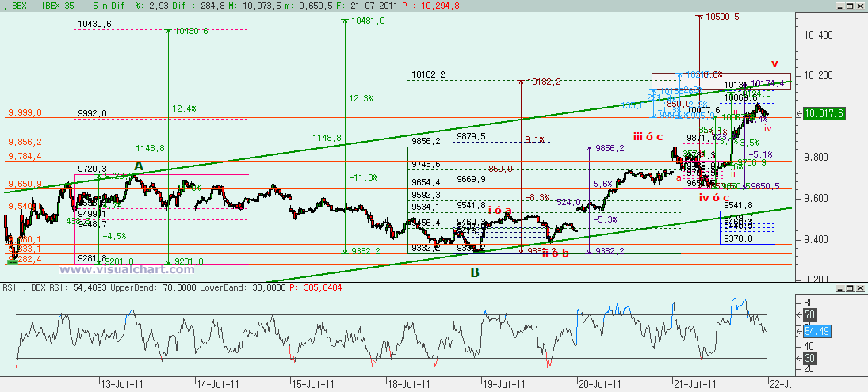Select the RSI upper band marker 70
868x392 pixels.
[809, 315]
